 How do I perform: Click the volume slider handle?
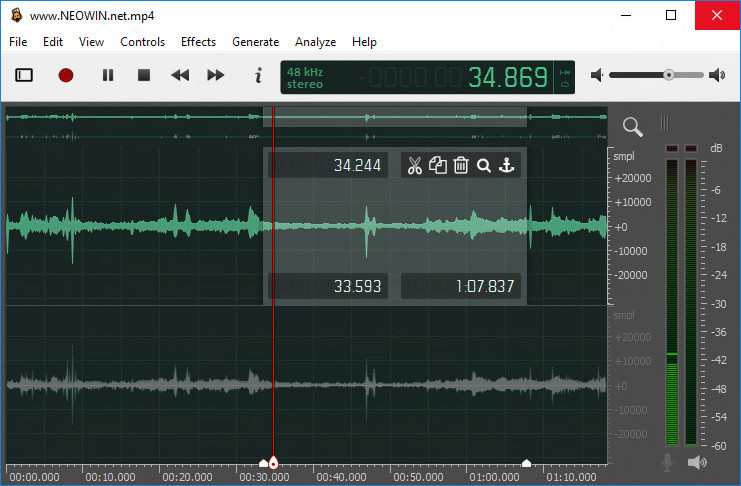click(x=669, y=75)
